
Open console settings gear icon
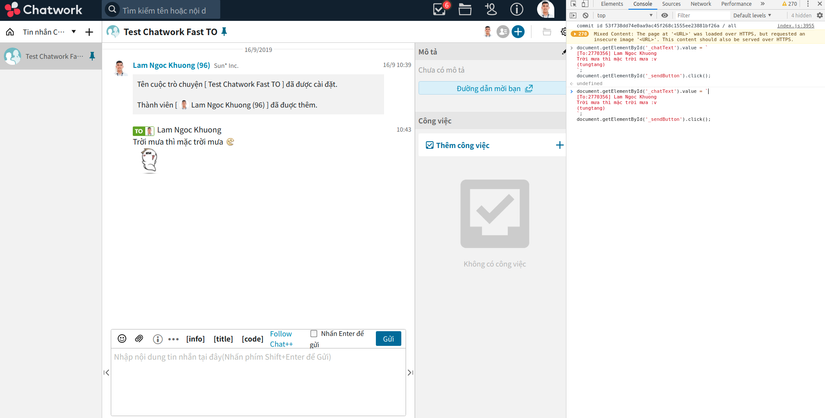[x=820, y=15]
